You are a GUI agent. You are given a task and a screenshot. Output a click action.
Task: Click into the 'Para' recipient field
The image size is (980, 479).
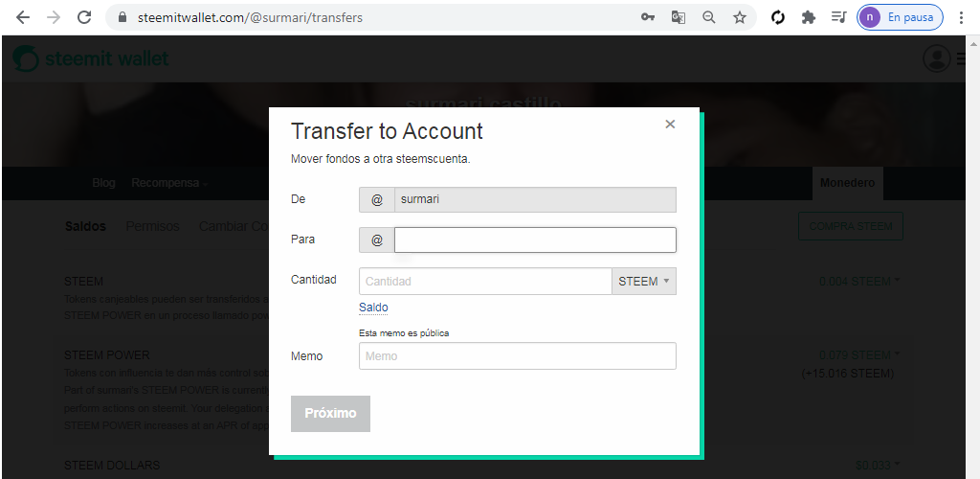point(535,239)
